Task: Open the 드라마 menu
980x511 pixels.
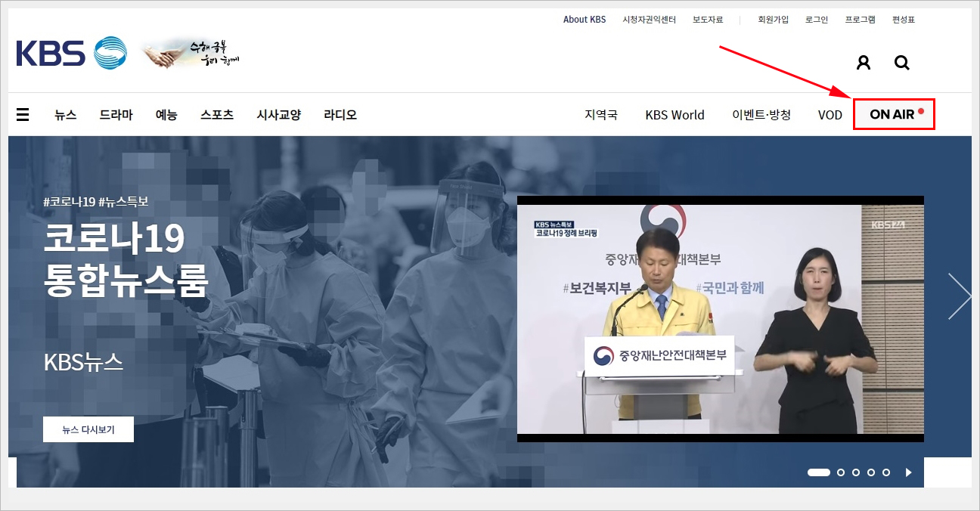Action: [116, 115]
